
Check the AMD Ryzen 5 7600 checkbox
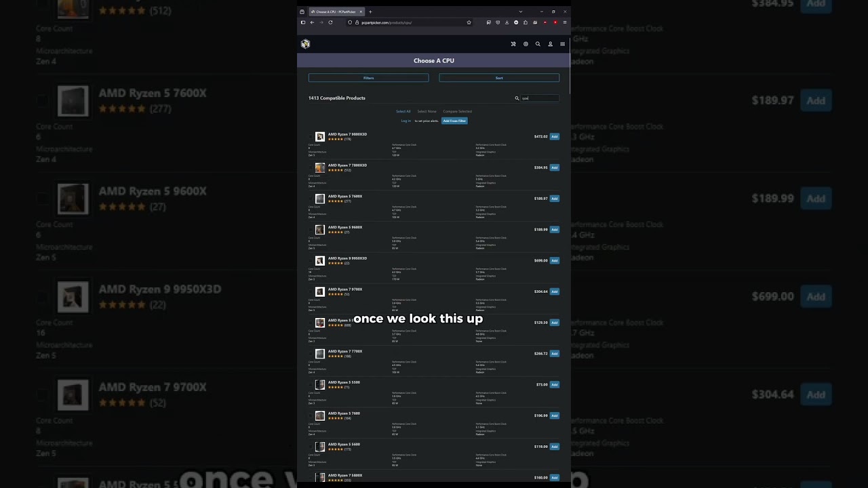(311, 416)
